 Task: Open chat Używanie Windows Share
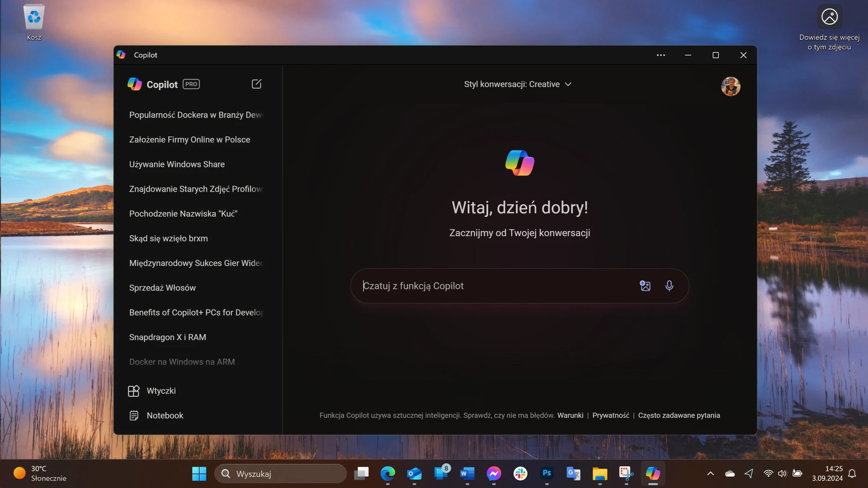click(x=177, y=164)
